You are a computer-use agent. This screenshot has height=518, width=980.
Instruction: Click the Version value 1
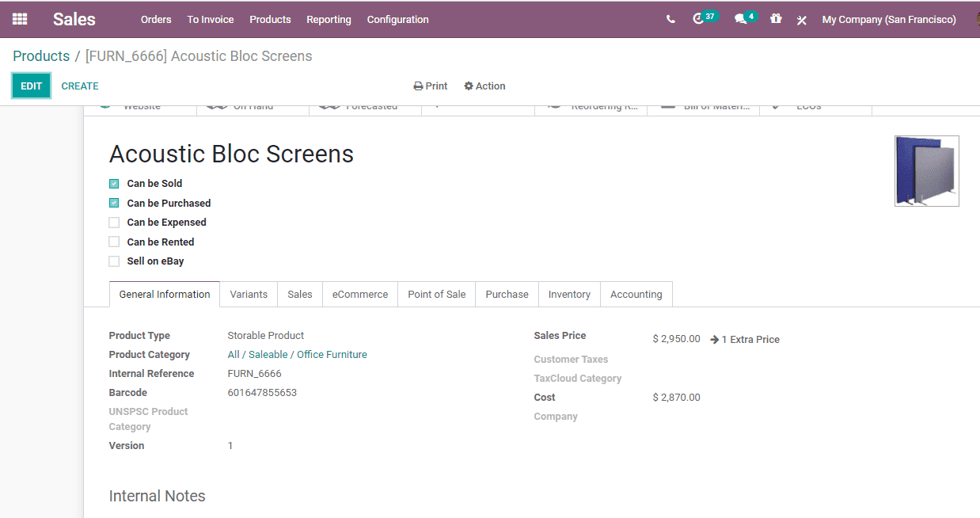point(230,446)
